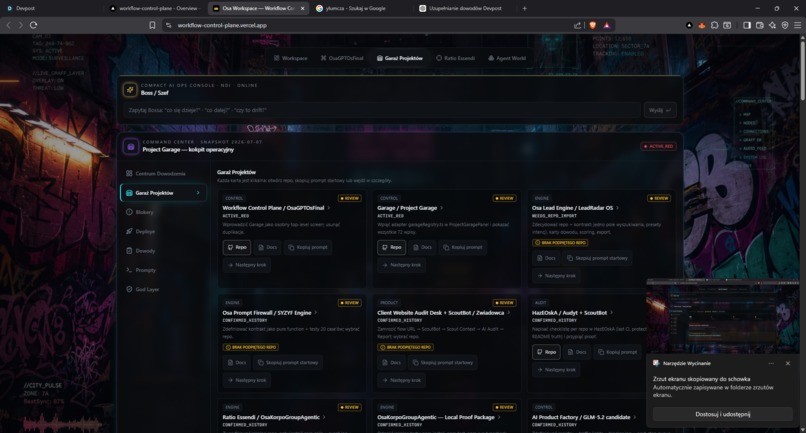Expand Osa Prompt Firewall / SYZYF Engine chevron
The height and width of the screenshot is (433, 806).
click(316, 312)
